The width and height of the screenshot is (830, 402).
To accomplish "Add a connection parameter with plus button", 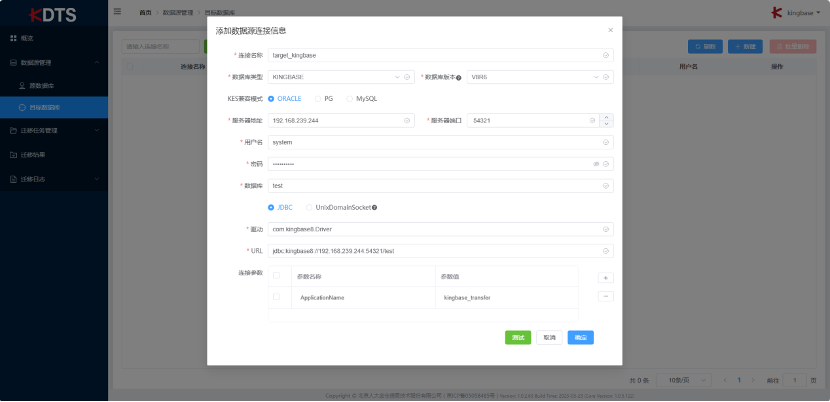I will pyautogui.click(x=606, y=278).
